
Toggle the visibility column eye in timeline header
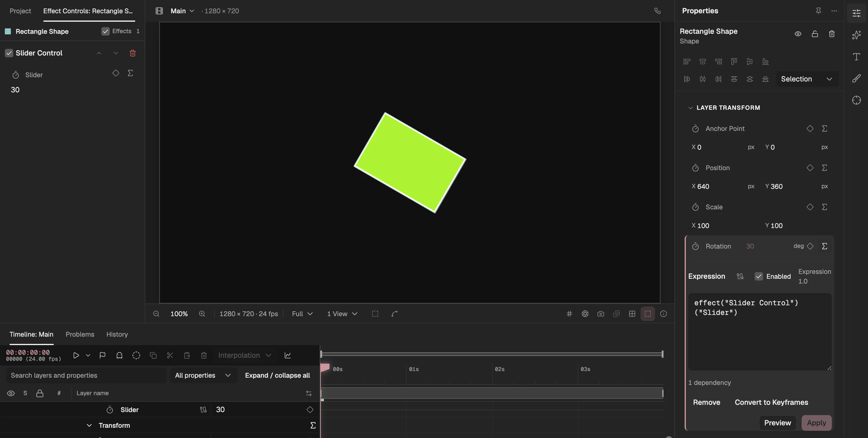pos(11,393)
